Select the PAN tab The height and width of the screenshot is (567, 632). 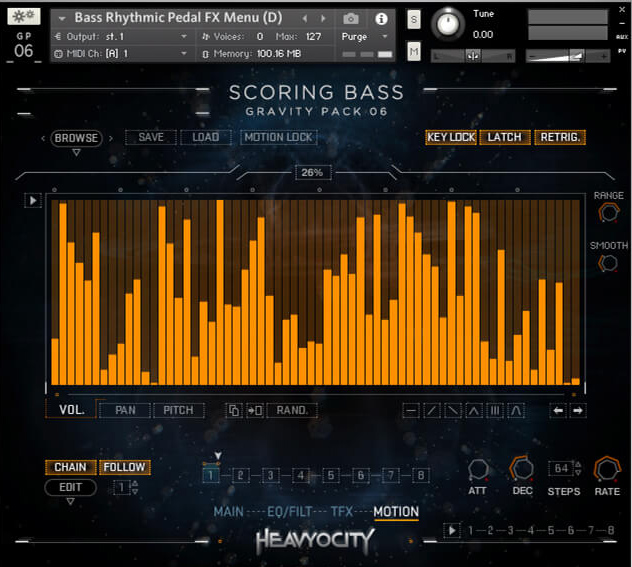(125, 410)
